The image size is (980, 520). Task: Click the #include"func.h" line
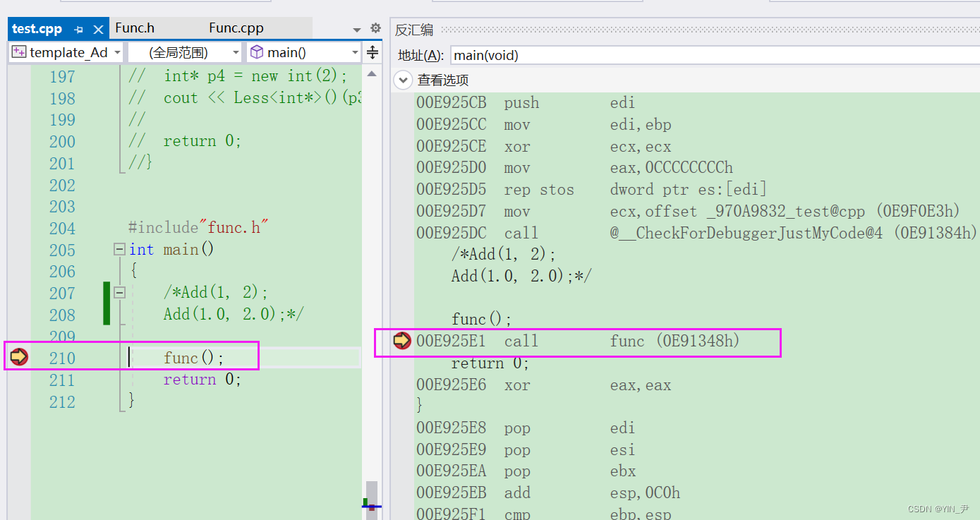(x=199, y=228)
